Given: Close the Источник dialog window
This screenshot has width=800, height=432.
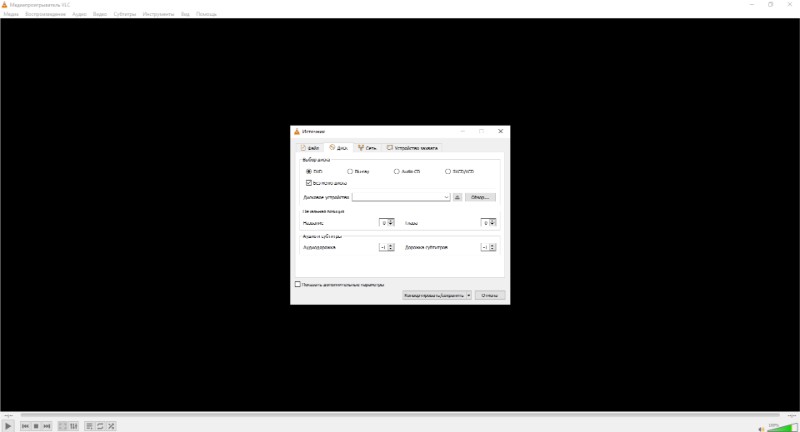Looking at the screenshot, I should (501, 131).
